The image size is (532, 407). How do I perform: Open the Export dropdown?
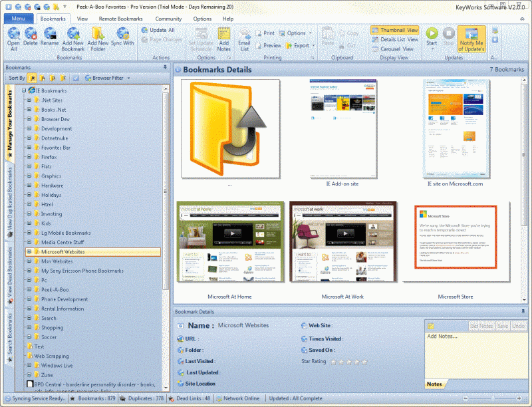[x=300, y=45]
